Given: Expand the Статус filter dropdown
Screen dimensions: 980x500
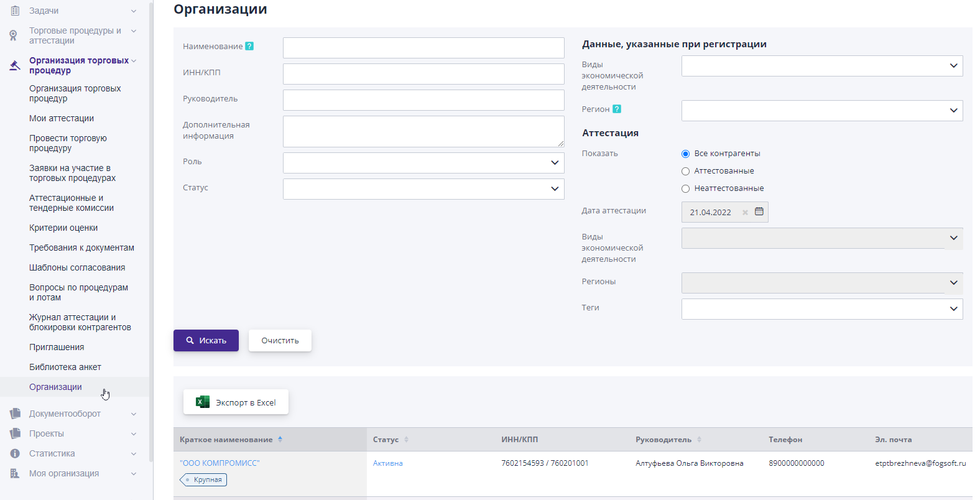Looking at the screenshot, I should pos(423,189).
